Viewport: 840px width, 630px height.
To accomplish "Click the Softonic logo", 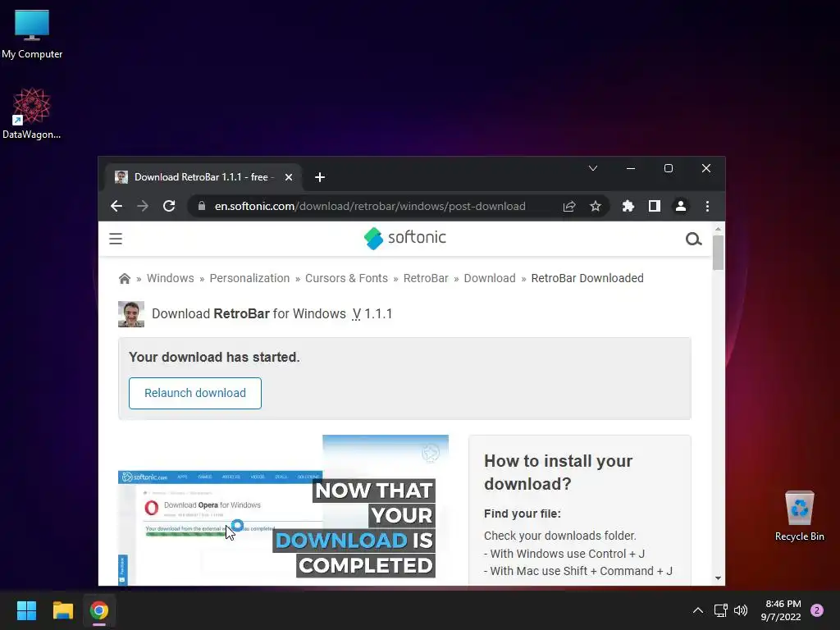I will (405, 238).
